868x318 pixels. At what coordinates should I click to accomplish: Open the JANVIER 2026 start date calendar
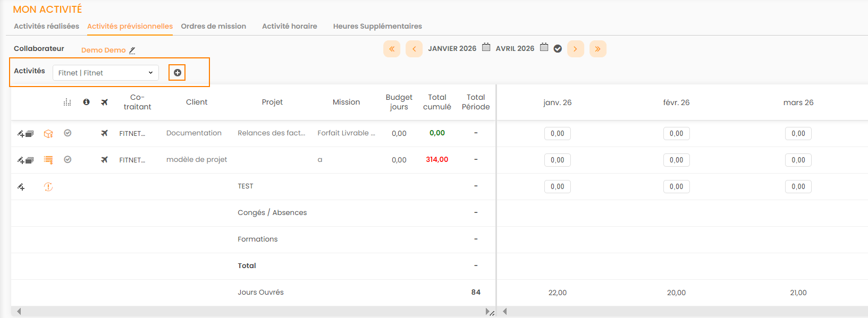486,47
